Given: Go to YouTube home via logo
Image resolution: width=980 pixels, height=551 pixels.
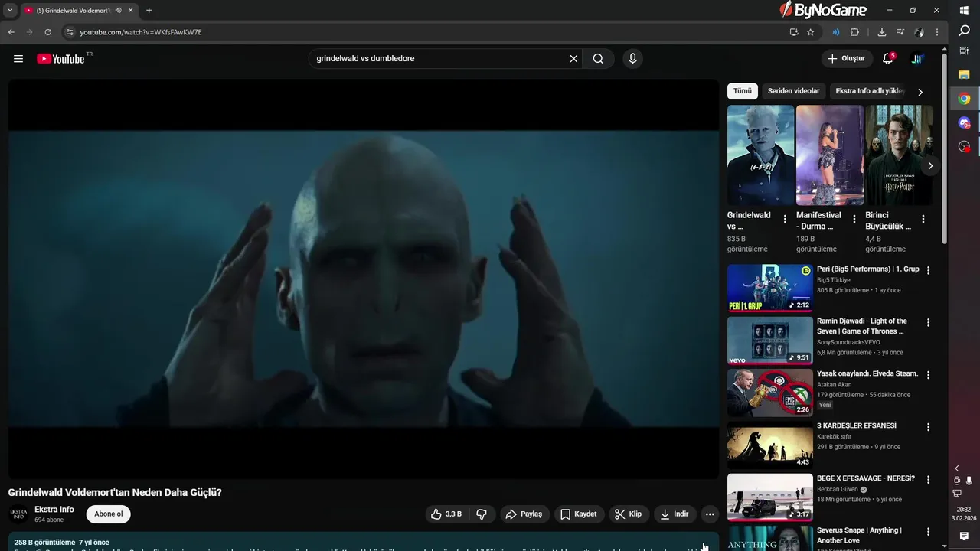Looking at the screenshot, I should pos(60,59).
